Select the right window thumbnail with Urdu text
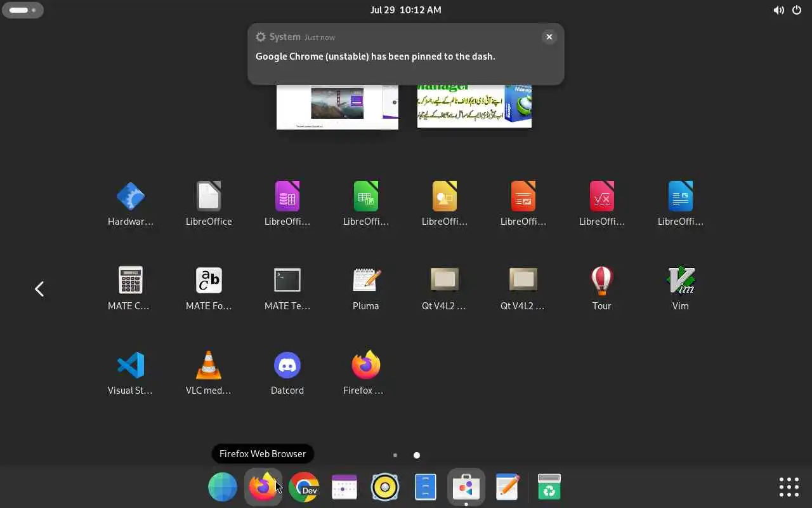 475,106
